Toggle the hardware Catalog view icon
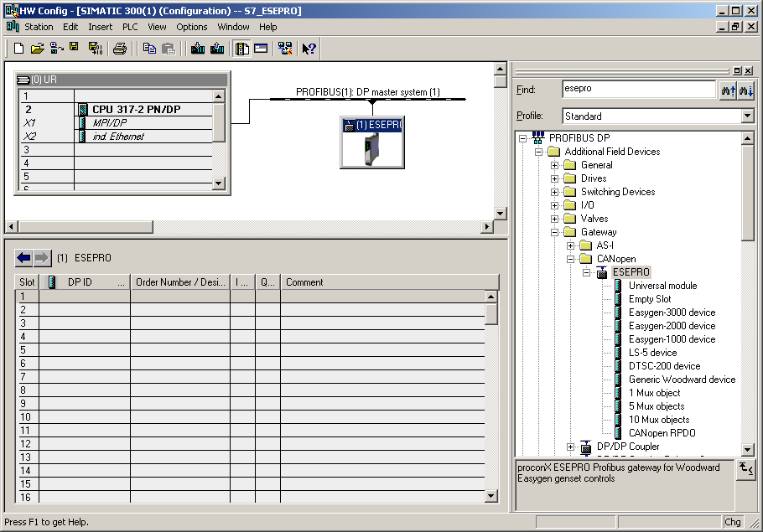 coord(241,48)
